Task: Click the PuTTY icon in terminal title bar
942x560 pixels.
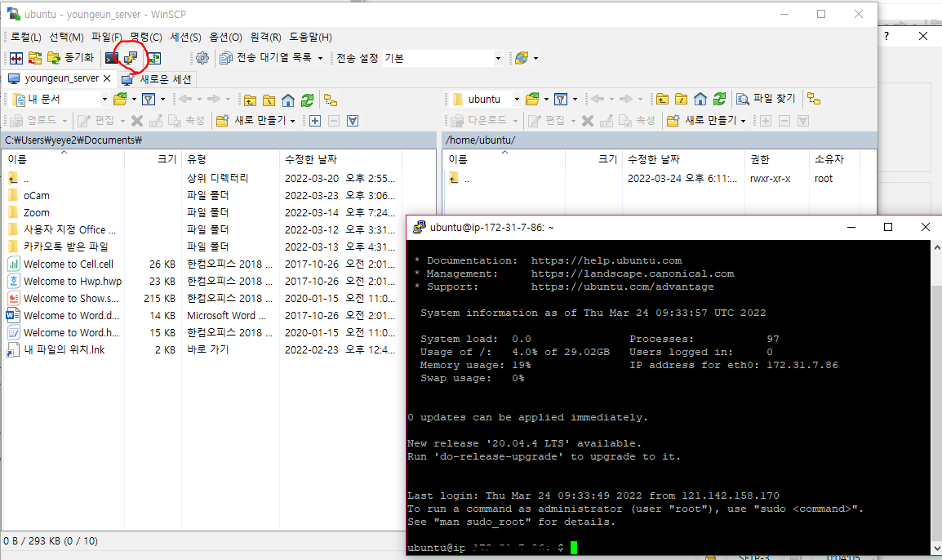Action: 420,227
